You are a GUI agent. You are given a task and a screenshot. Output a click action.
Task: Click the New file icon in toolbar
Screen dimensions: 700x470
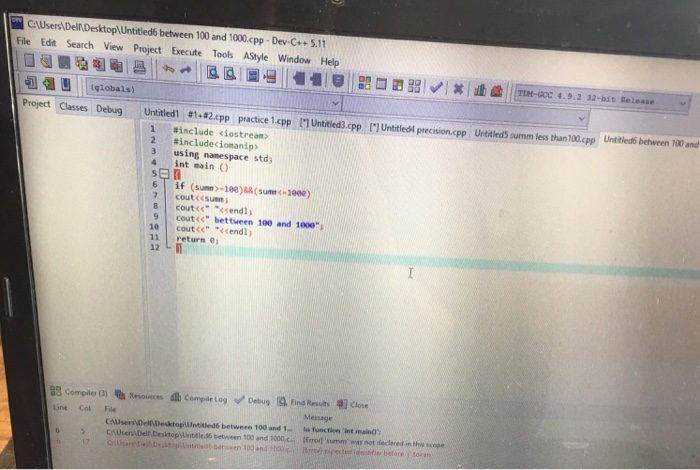pyautogui.click(x=29, y=61)
